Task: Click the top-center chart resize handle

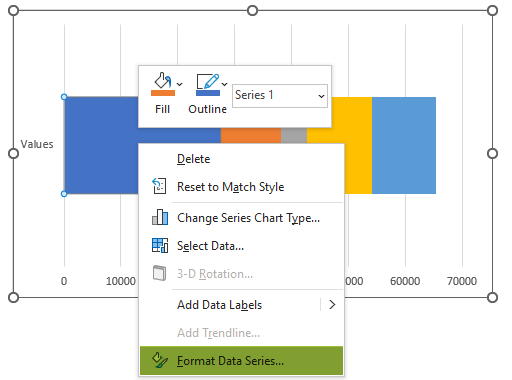Action: [253, 10]
